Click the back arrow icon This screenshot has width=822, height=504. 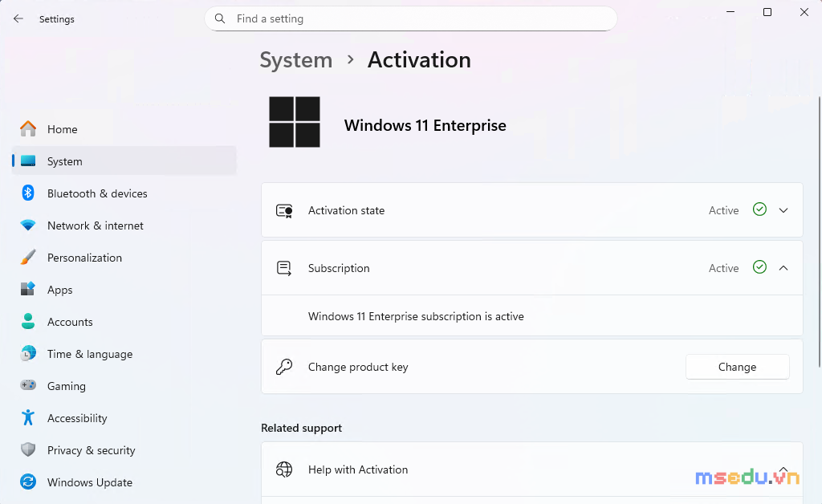tap(18, 19)
